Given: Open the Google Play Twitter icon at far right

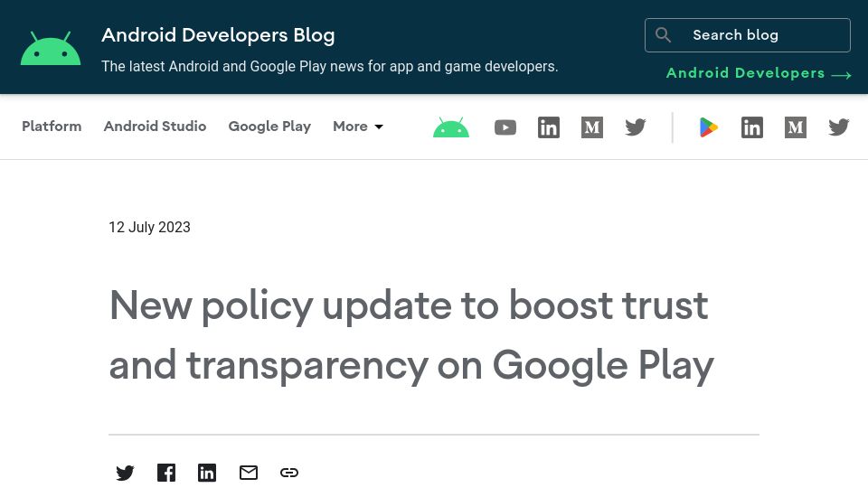Looking at the screenshot, I should [x=839, y=127].
